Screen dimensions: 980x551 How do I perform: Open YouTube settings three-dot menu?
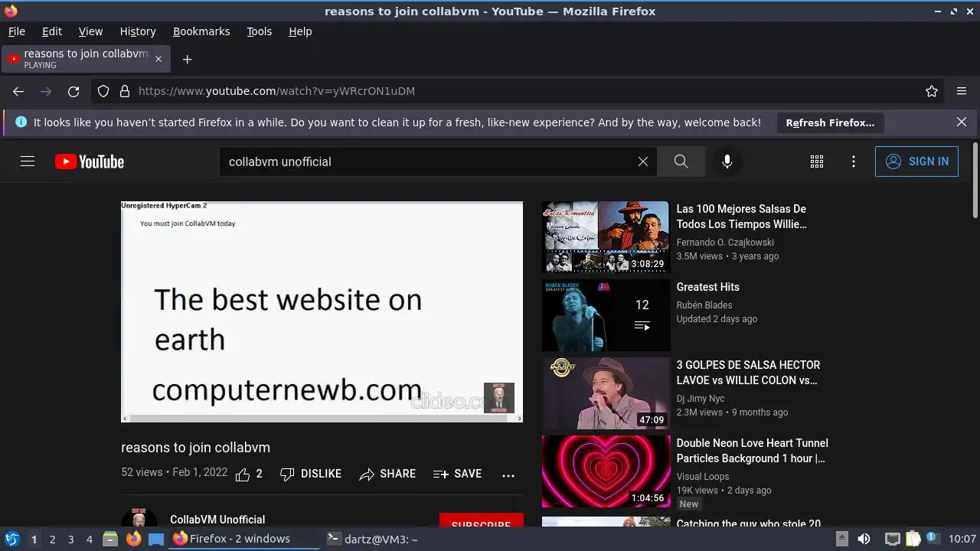[854, 161]
